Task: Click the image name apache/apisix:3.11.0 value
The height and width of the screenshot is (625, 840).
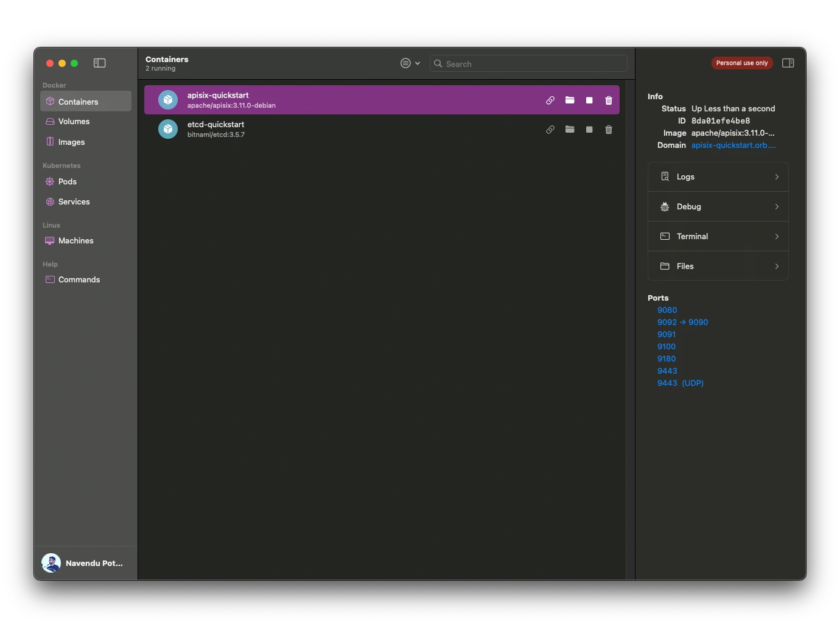Action: tap(733, 133)
